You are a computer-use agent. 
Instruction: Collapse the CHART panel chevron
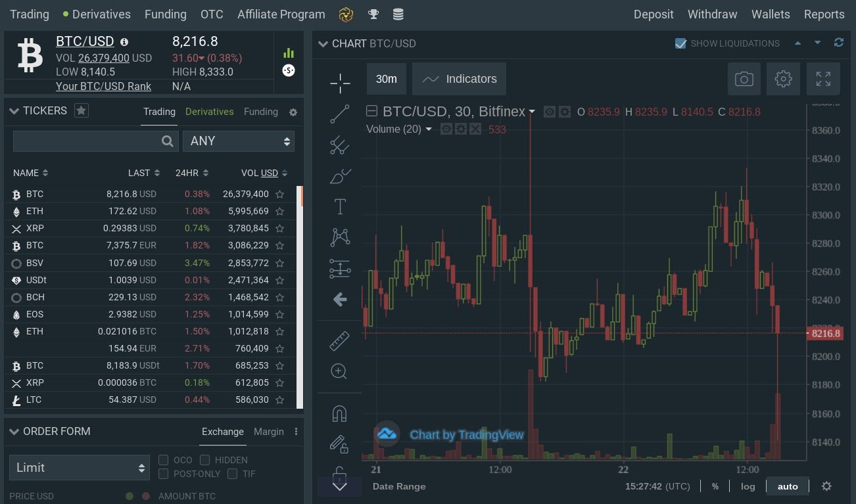coord(323,44)
